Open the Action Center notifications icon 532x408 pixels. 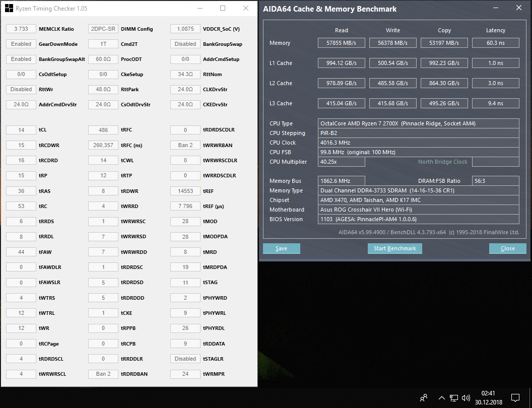click(x=515, y=398)
